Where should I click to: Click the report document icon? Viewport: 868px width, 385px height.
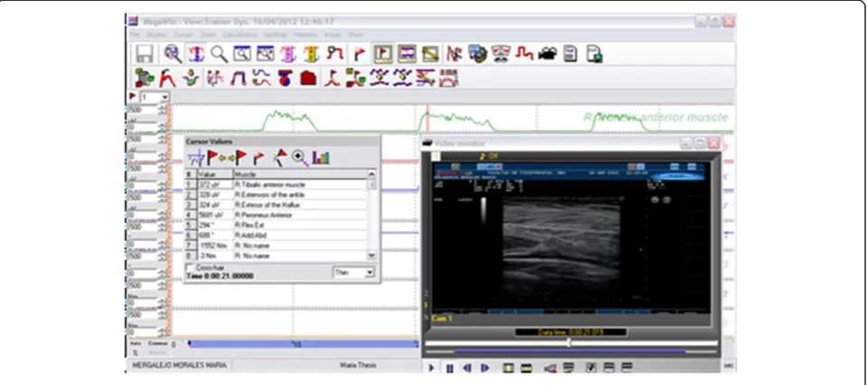point(570,53)
